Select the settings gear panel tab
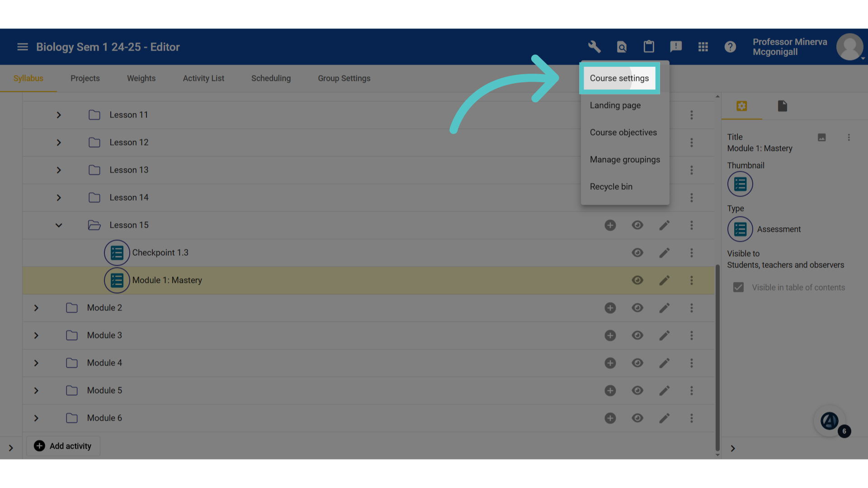 tap(741, 106)
